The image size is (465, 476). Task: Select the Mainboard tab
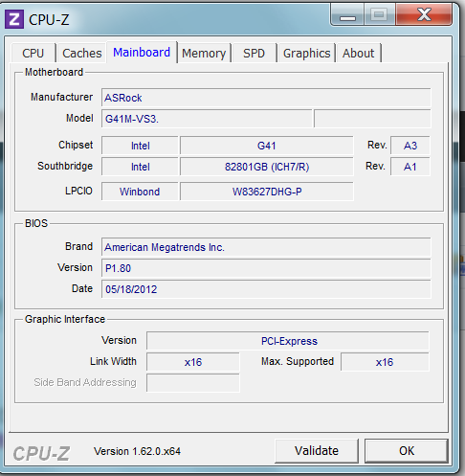coord(142,52)
